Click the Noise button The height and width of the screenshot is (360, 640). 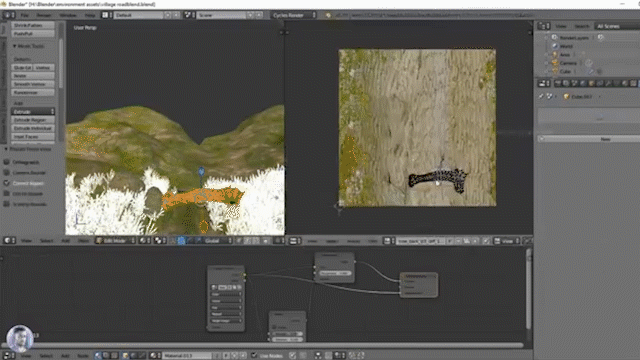click(33, 76)
